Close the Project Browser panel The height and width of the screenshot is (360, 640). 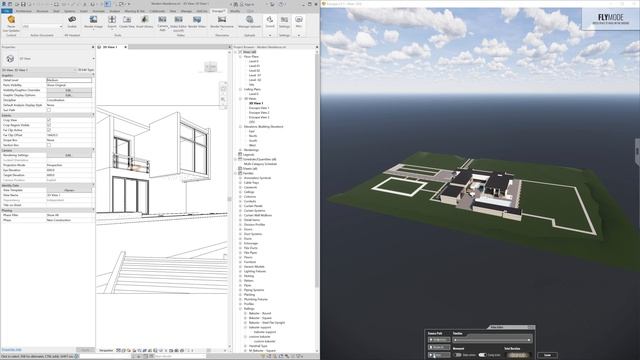pos(317,47)
